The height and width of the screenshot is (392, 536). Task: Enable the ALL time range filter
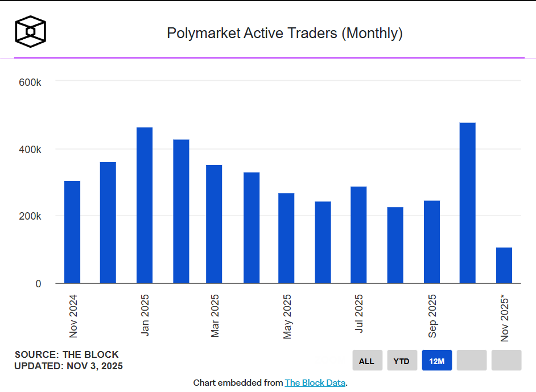(367, 360)
